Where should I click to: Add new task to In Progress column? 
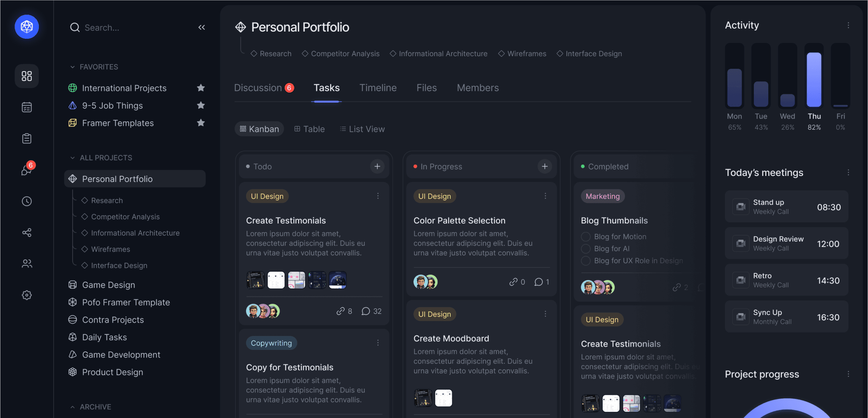click(x=545, y=166)
